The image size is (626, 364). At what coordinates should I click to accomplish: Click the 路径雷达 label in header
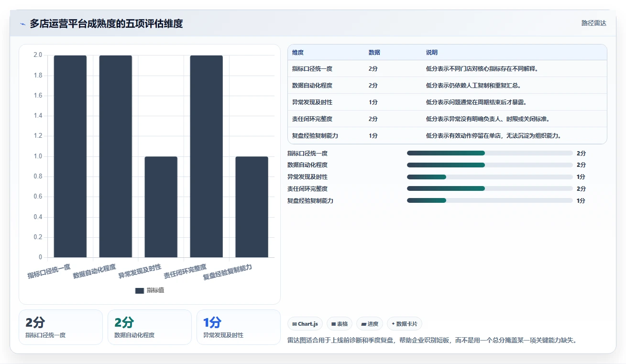(x=593, y=23)
